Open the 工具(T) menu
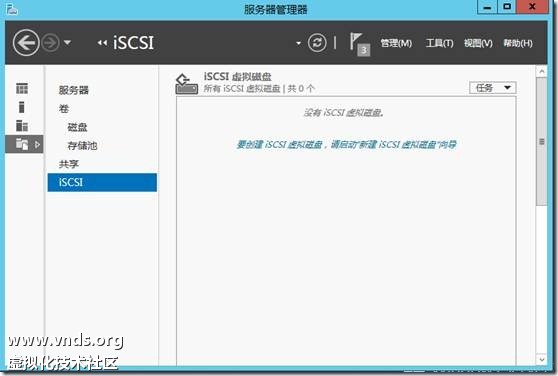Image resolution: width=558 pixels, height=376 pixels. pos(439,43)
